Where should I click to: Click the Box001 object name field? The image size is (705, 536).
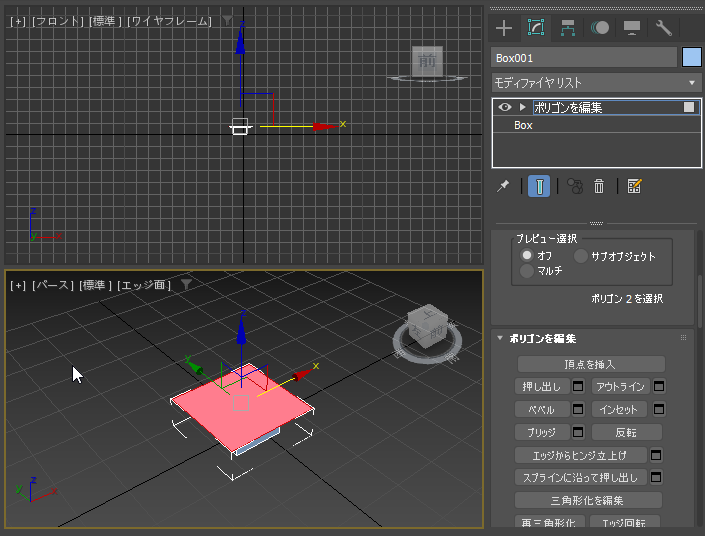(583, 58)
